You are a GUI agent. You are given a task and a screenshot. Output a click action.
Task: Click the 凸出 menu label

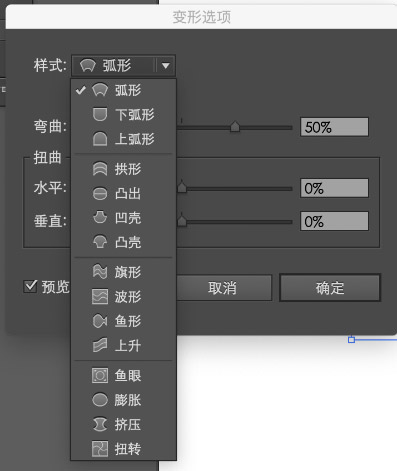[128, 194]
